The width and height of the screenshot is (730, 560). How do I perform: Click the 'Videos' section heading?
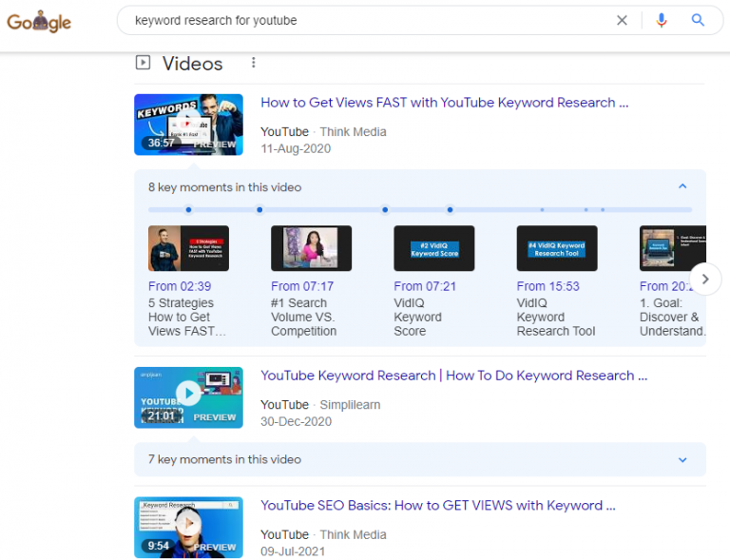pyautogui.click(x=193, y=64)
